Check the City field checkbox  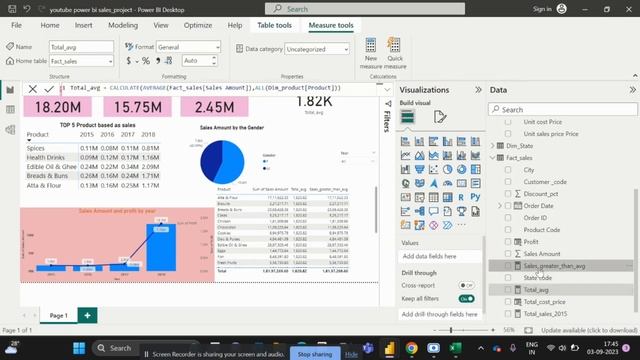[508, 170]
